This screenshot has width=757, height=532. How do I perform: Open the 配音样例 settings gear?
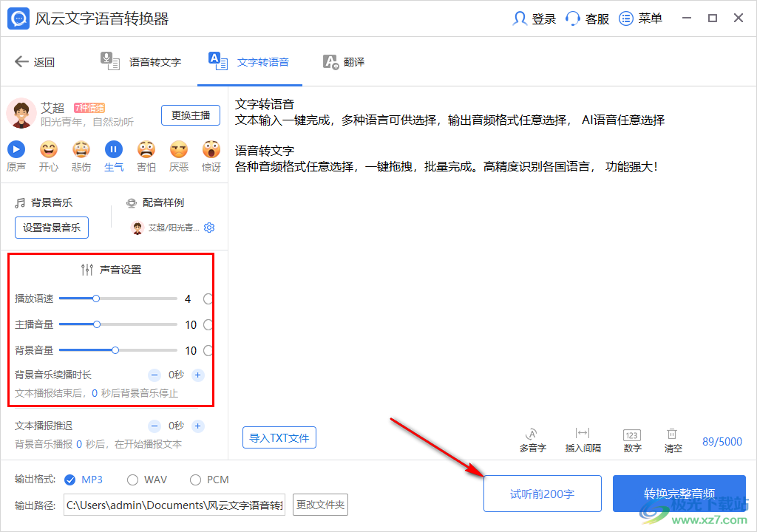(209, 228)
